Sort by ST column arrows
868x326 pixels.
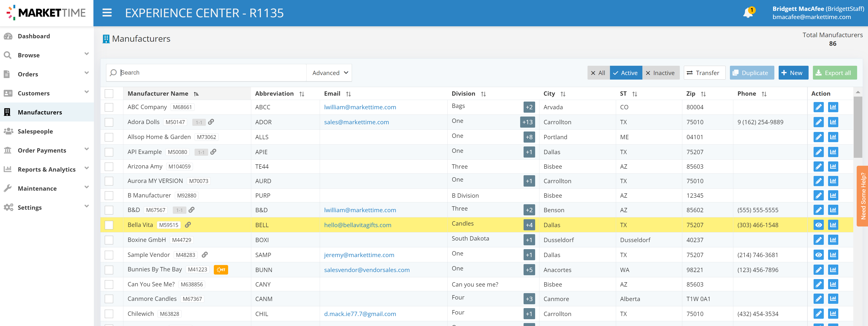(634, 94)
